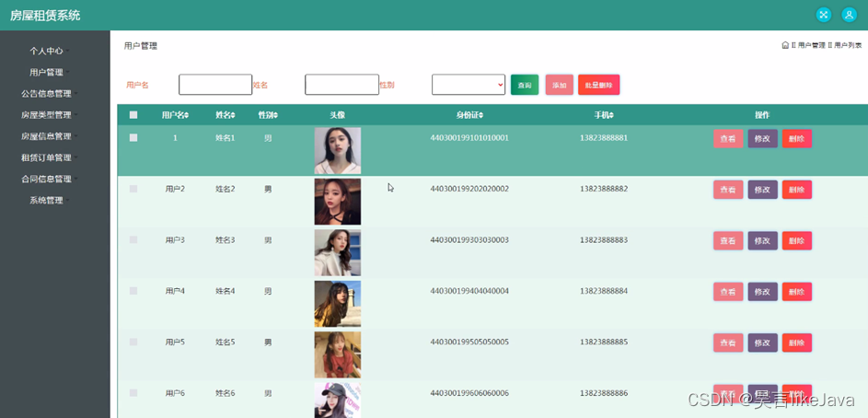Click 查看 for row 用户5
Image resolution: width=868 pixels, height=418 pixels.
click(x=728, y=343)
